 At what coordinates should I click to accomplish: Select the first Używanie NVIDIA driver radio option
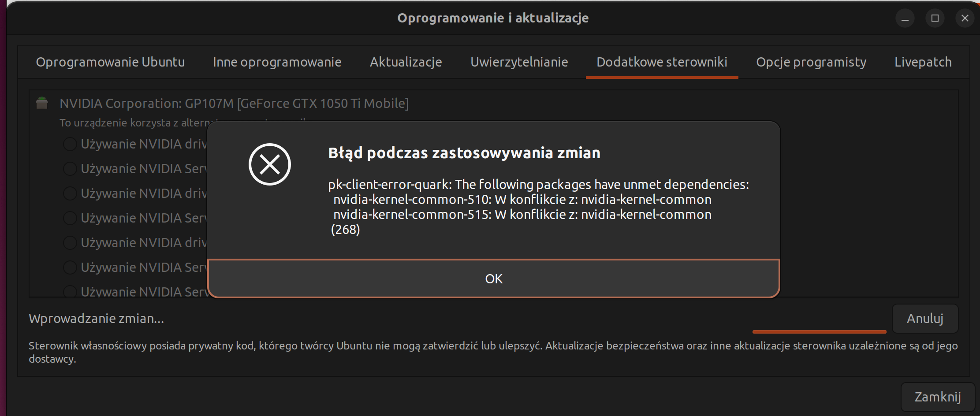[70, 144]
